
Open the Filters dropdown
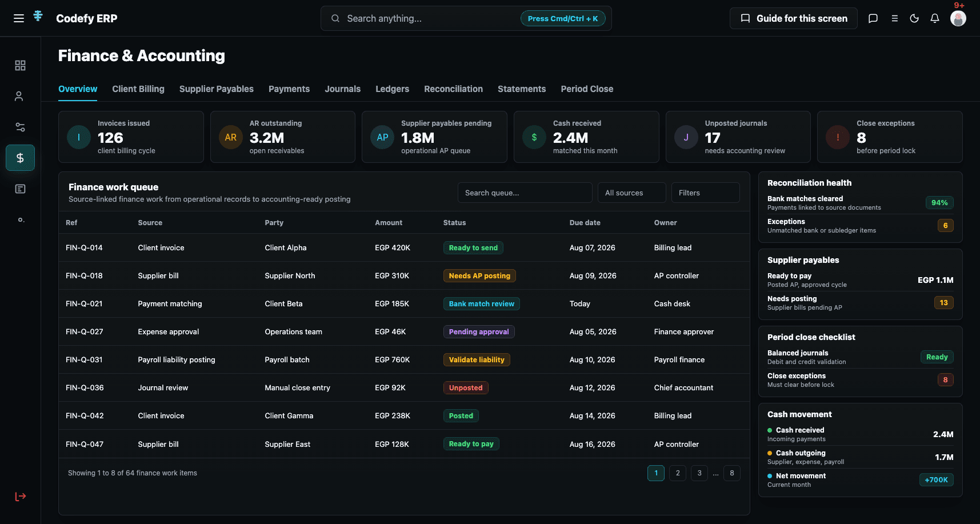point(705,193)
